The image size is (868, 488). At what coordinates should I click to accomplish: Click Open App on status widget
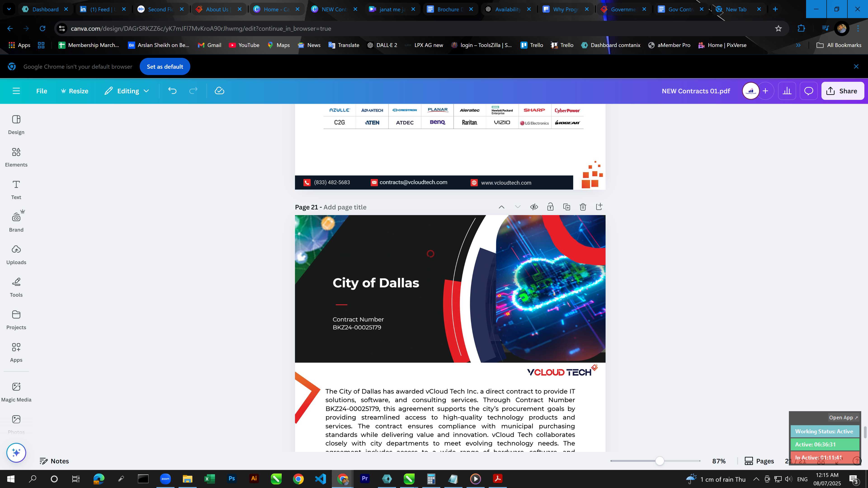pos(843,417)
